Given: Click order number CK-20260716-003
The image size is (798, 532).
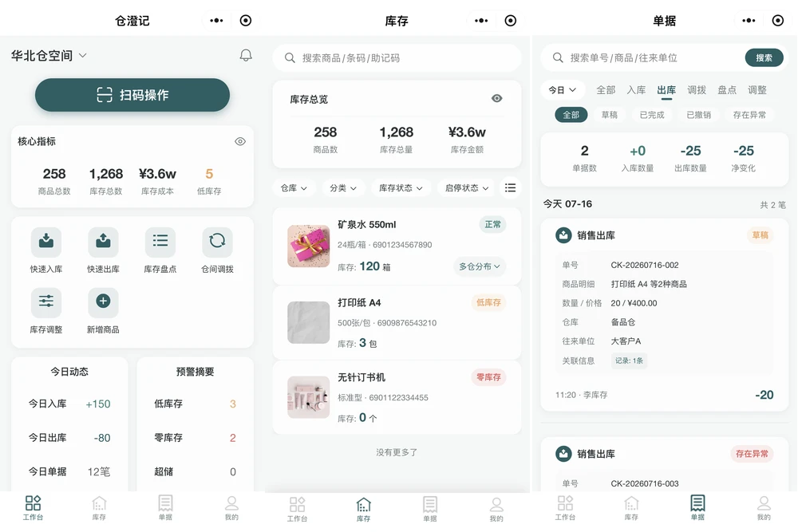Looking at the screenshot, I should pyautogui.click(x=644, y=483).
